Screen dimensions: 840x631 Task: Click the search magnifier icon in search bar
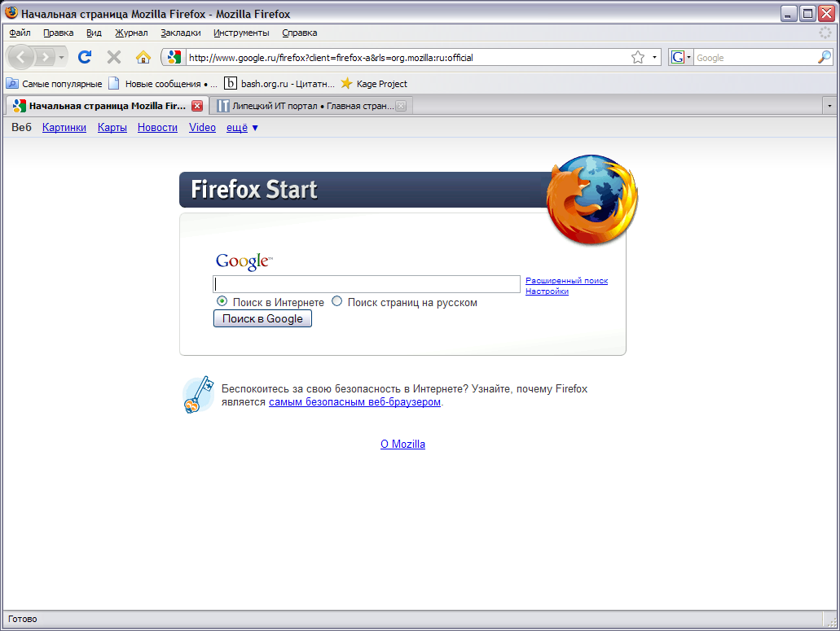pos(825,57)
